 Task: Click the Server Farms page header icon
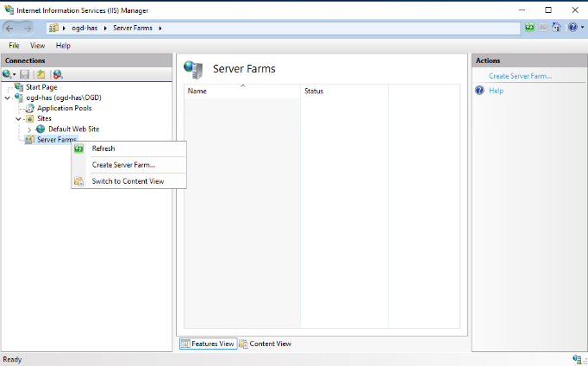tap(193, 69)
